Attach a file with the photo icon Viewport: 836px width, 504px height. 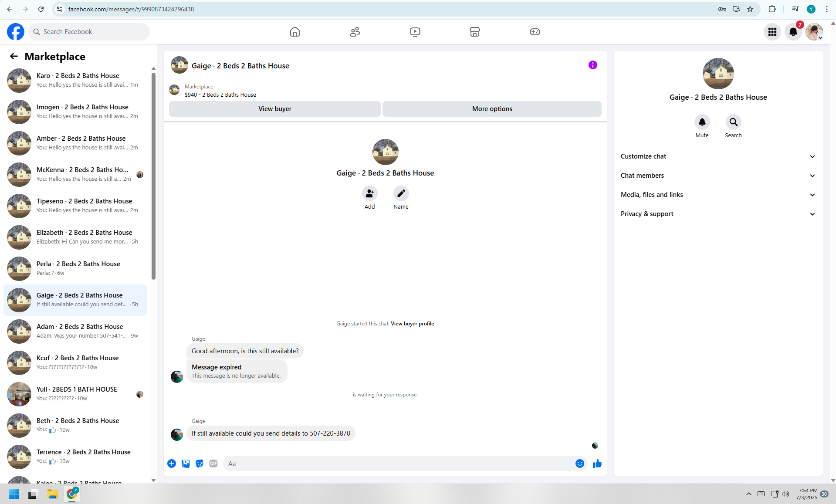(186, 463)
